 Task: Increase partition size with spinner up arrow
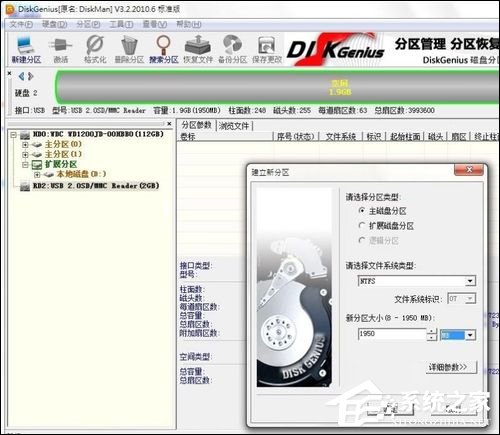(432, 331)
